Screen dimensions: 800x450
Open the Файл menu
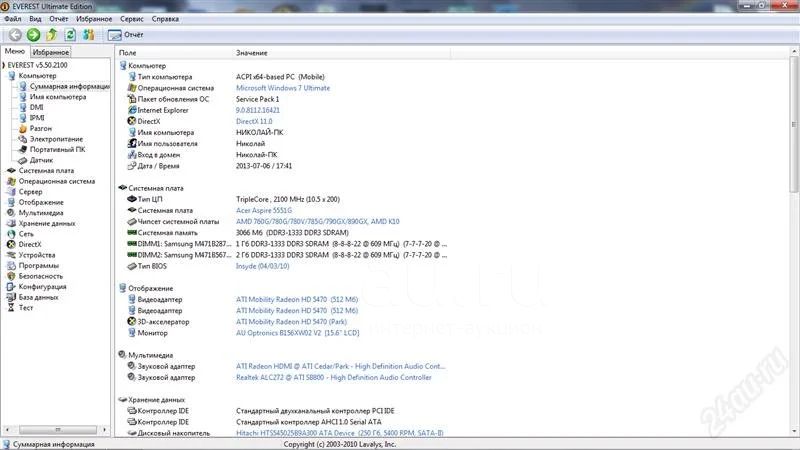(x=13, y=19)
